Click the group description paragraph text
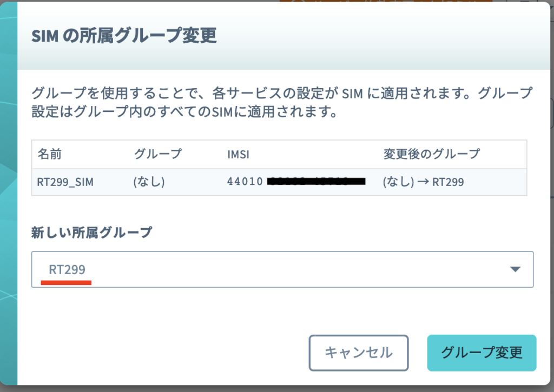 click(281, 102)
